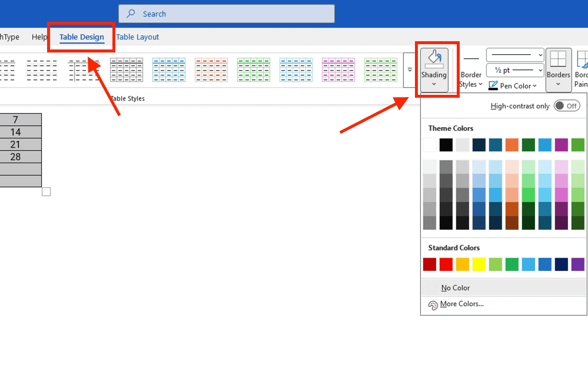This screenshot has width=588, height=368.
Task: Click the search magnifier icon
Action: click(131, 14)
